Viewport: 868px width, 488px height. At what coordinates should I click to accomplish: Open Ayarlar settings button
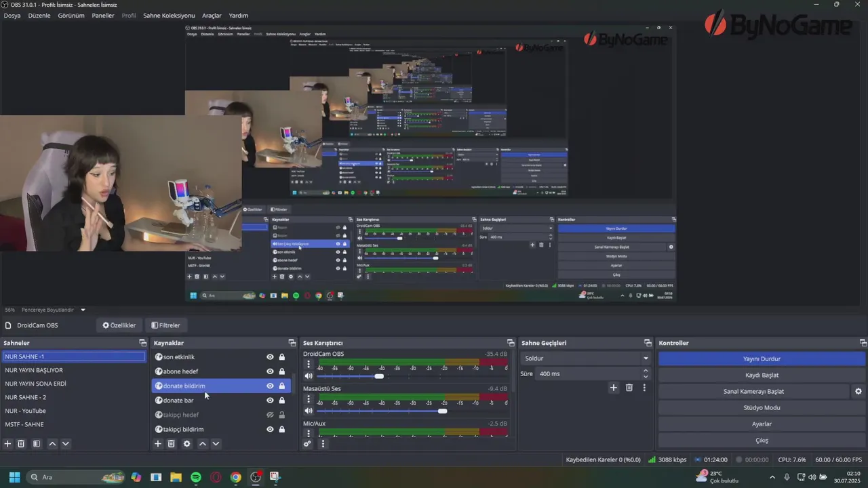pyautogui.click(x=762, y=424)
